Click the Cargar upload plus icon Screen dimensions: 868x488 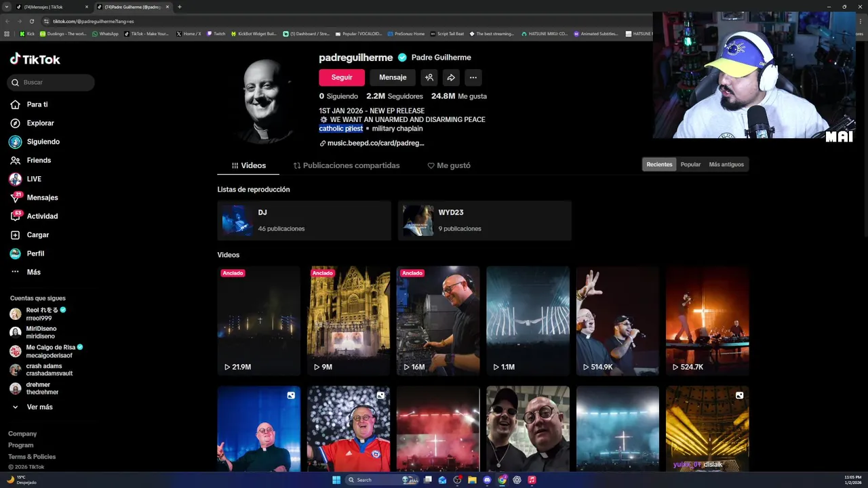(x=15, y=235)
